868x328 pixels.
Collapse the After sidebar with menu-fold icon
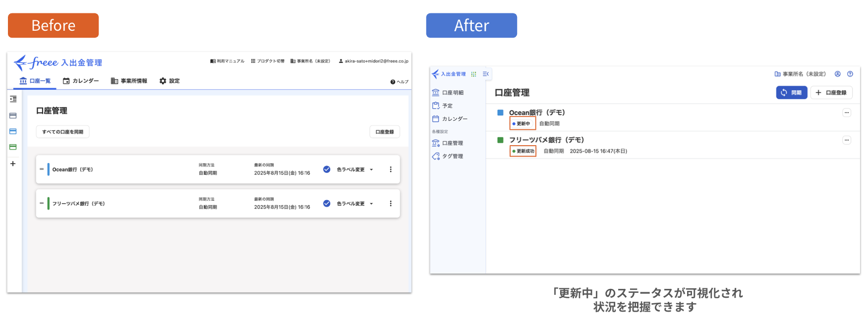pos(486,74)
